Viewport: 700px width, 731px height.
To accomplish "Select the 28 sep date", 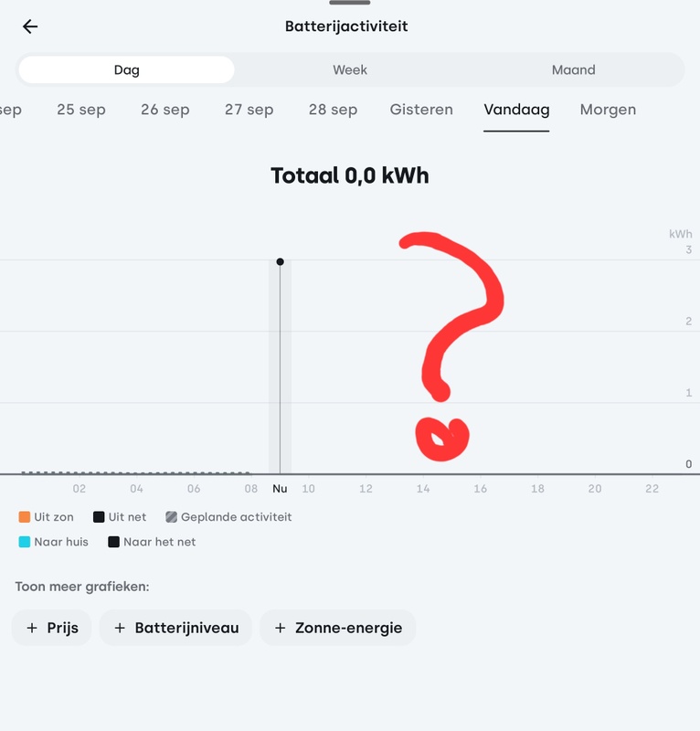I will [x=333, y=110].
